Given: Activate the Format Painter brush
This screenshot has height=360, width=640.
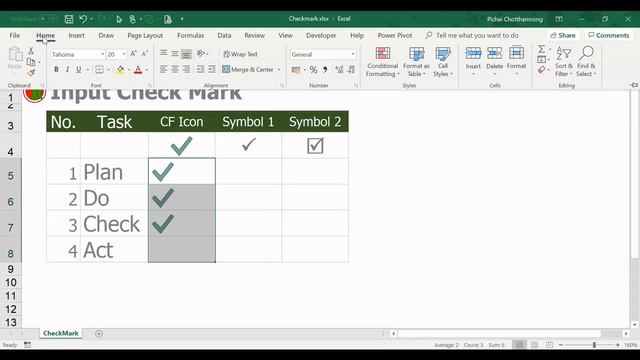Looking at the screenshot, I should pyautogui.click(x=31, y=73).
